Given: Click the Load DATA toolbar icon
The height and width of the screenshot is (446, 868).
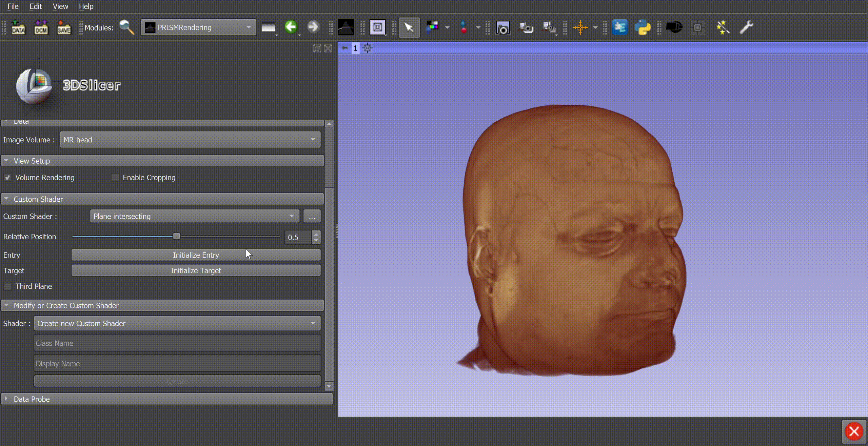Looking at the screenshot, I should coord(18,27).
